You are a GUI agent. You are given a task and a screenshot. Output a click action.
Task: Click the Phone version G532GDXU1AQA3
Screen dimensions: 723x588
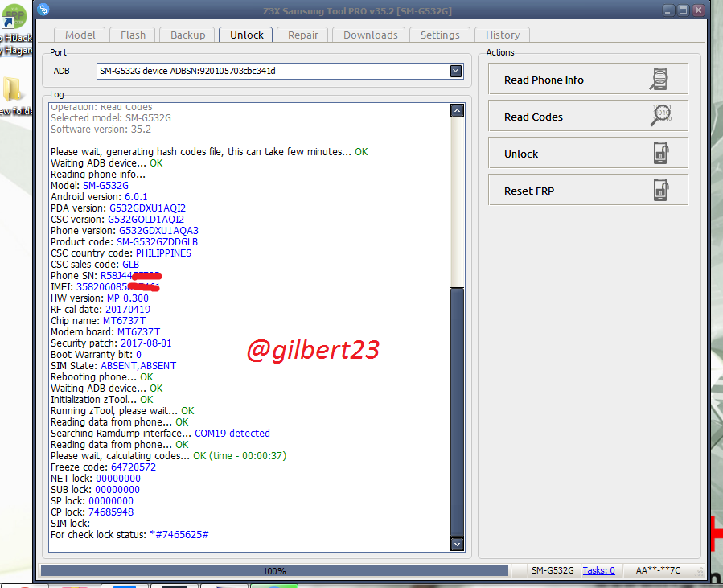pyautogui.click(x=158, y=231)
